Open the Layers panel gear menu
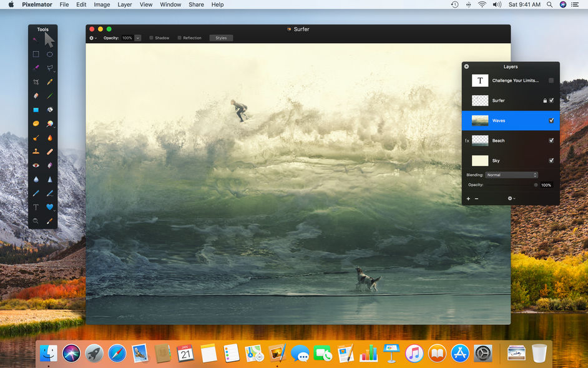The height and width of the screenshot is (368, 588). [511, 198]
